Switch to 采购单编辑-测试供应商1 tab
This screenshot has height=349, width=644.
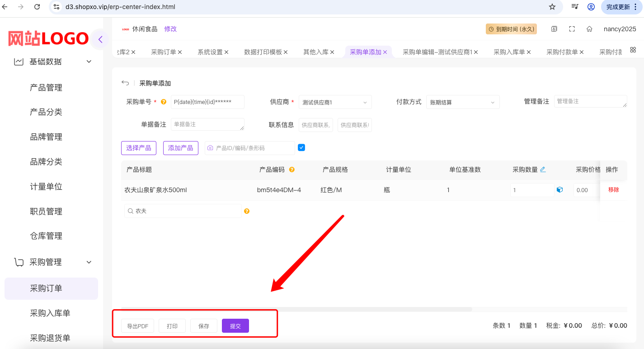437,52
